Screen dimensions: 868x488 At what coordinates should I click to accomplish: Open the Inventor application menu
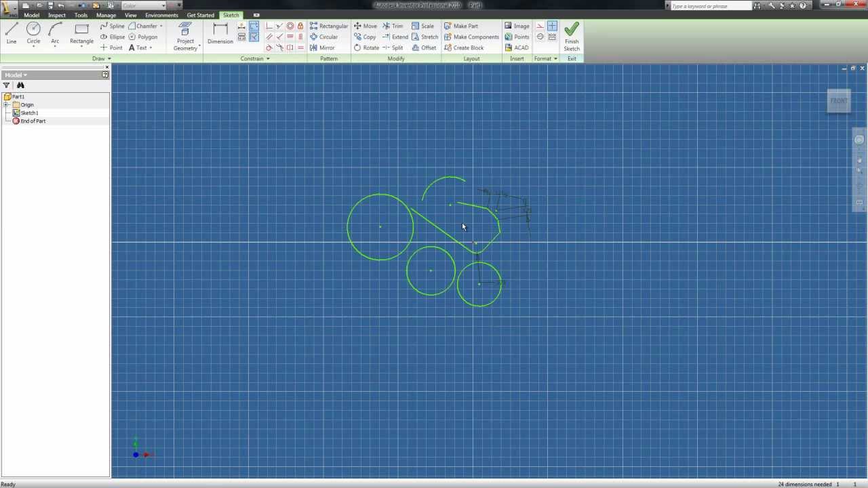click(9, 7)
